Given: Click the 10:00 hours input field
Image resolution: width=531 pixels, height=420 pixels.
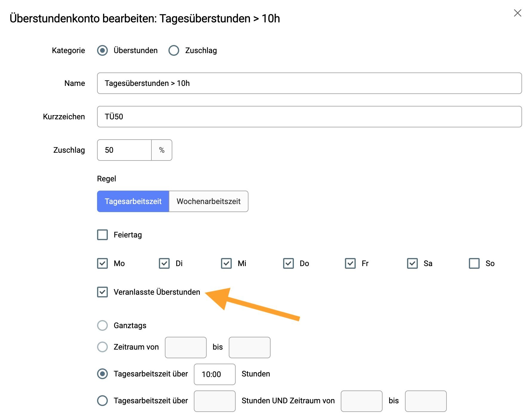Looking at the screenshot, I should click(215, 374).
